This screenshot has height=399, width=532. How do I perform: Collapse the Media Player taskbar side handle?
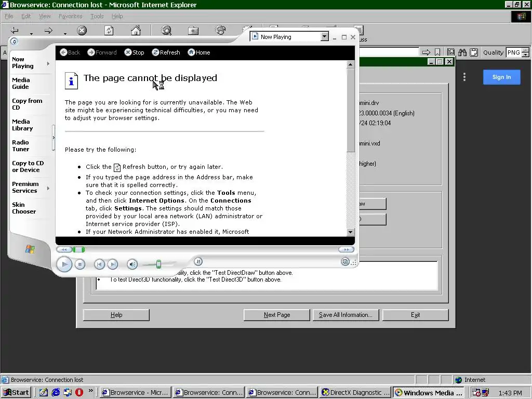(54, 137)
